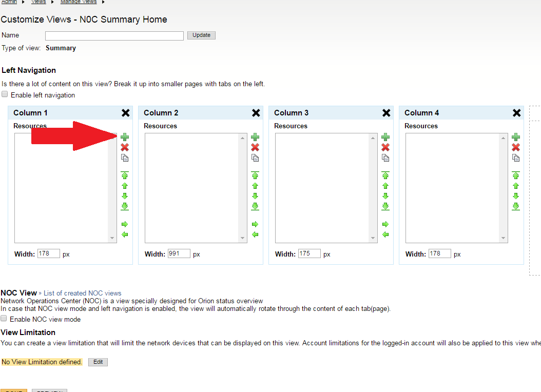Move Column 1 resource up one

tap(125, 186)
